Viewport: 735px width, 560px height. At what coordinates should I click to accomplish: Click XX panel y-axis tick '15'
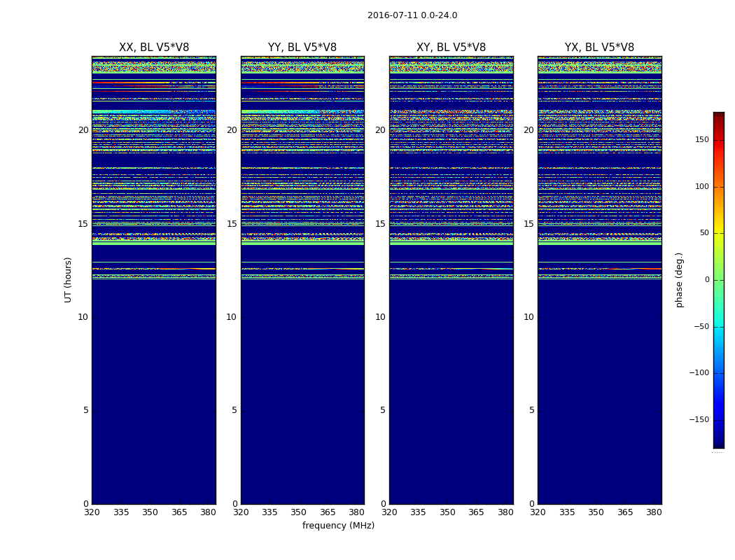point(83,224)
